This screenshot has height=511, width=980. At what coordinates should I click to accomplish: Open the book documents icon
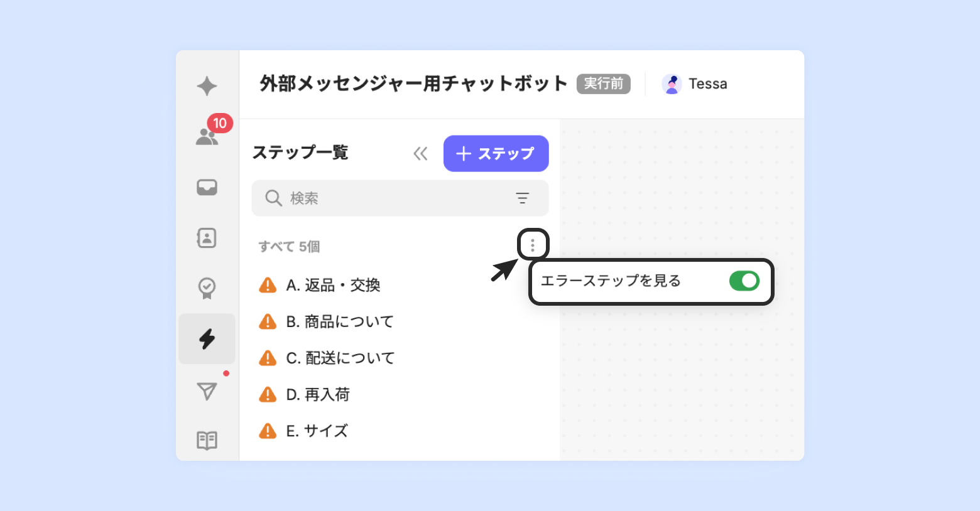coord(207,441)
